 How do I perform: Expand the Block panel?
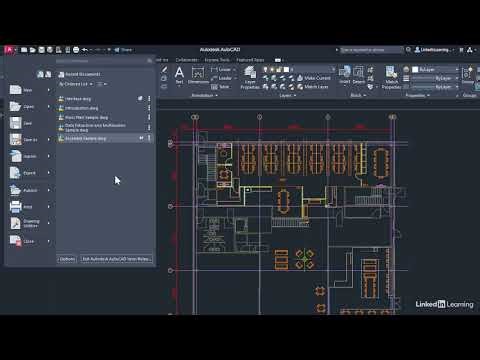tap(358, 95)
